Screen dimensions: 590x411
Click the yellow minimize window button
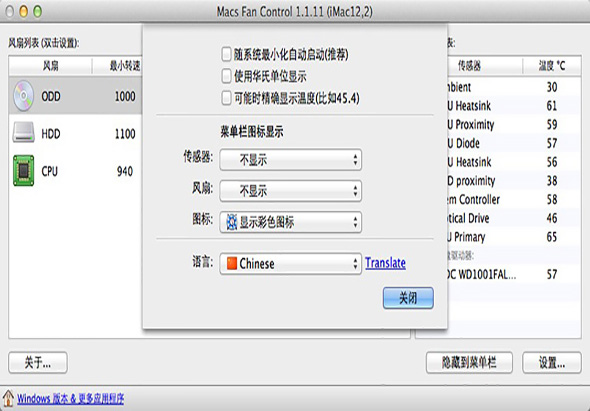23,11
